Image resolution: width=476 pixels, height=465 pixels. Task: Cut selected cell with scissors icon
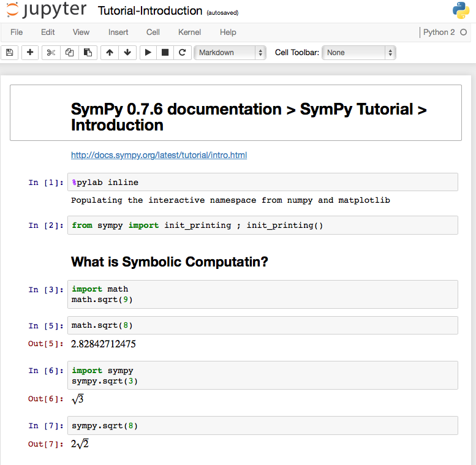click(x=51, y=53)
